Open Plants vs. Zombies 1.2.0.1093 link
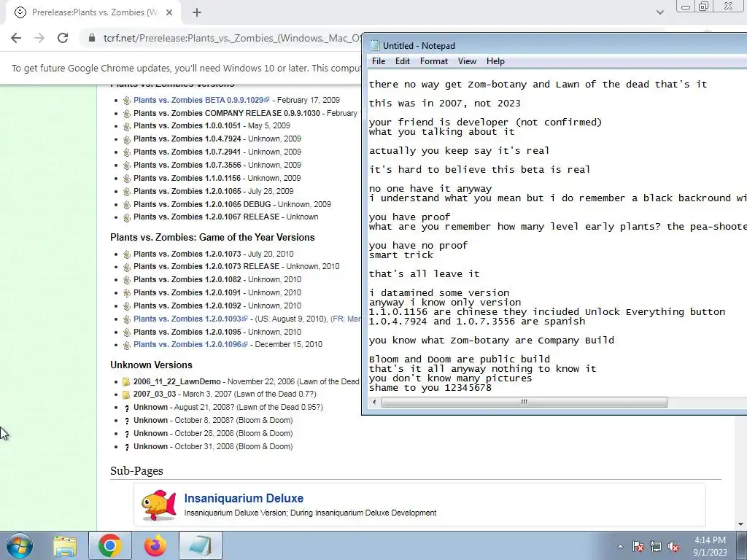747x560 pixels. (187, 319)
